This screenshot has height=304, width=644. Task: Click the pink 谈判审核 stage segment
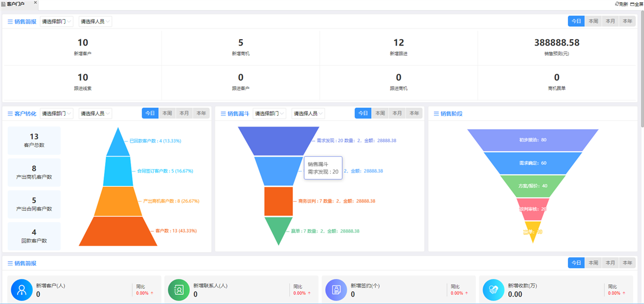[532, 209]
